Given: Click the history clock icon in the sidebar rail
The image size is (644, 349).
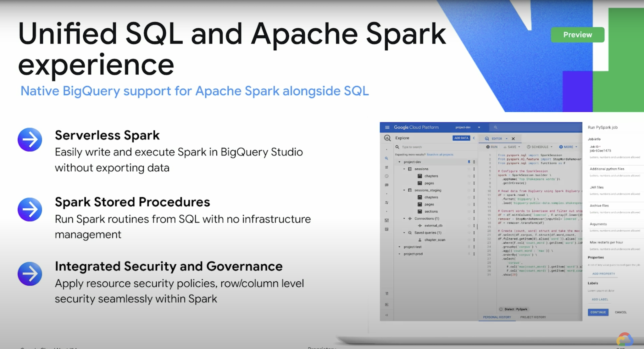Looking at the screenshot, I should tap(387, 176).
